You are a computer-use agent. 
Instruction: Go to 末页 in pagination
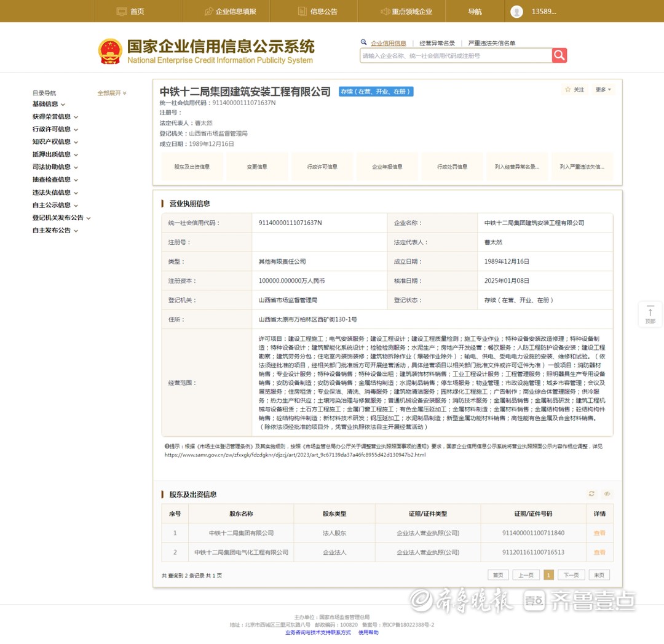[599, 575]
